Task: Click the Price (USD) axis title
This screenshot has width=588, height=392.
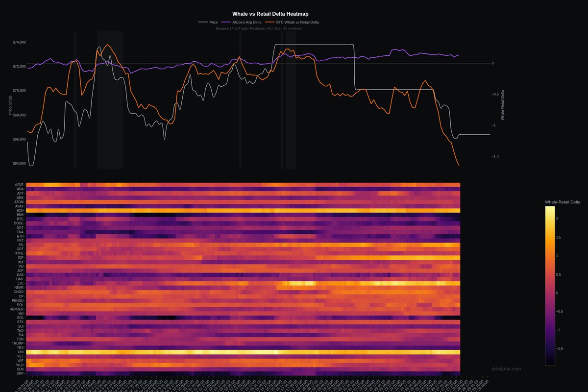Action: pyautogui.click(x=10, y=105)
